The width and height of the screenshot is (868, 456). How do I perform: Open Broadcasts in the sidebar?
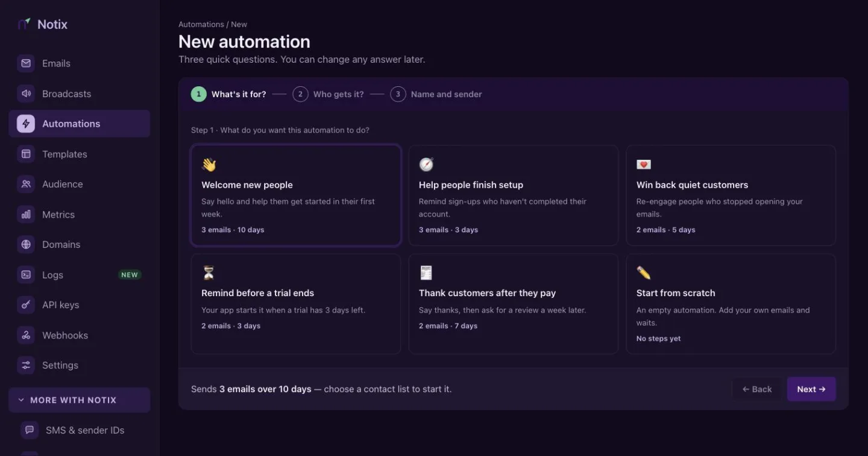80,93
